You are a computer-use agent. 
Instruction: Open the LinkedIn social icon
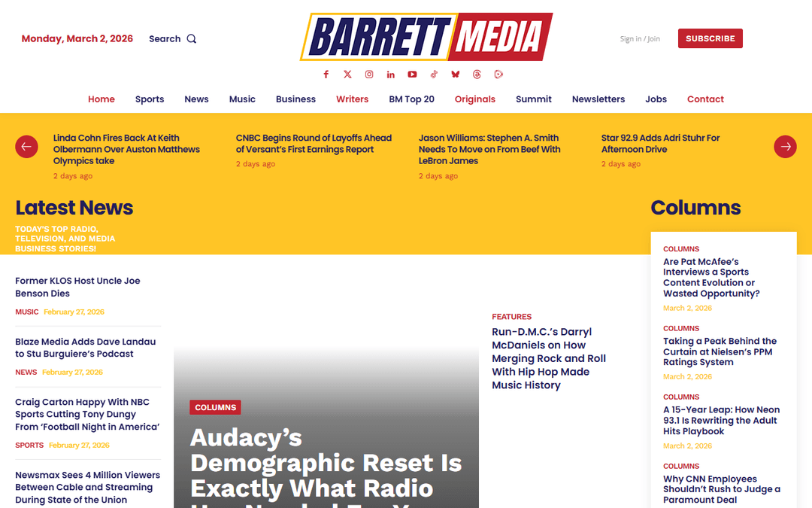coord(390,75)
